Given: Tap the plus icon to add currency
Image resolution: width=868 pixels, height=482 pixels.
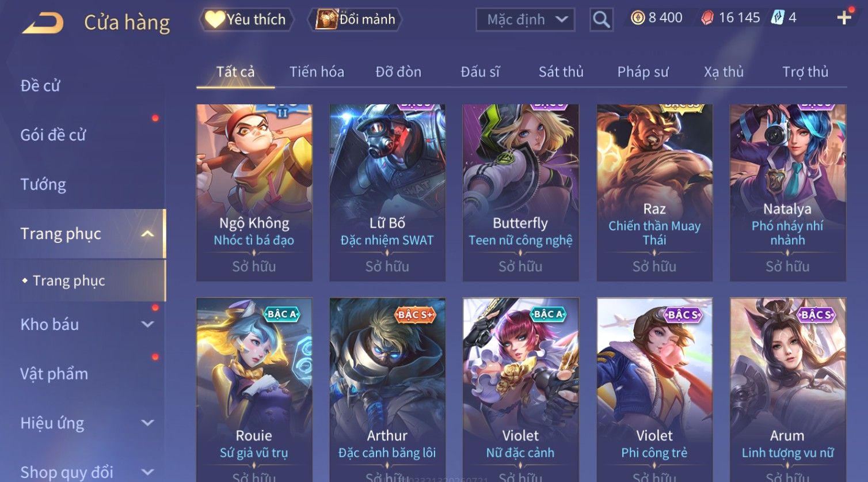Looking at the screenshot, I should [x=844, y=18].
